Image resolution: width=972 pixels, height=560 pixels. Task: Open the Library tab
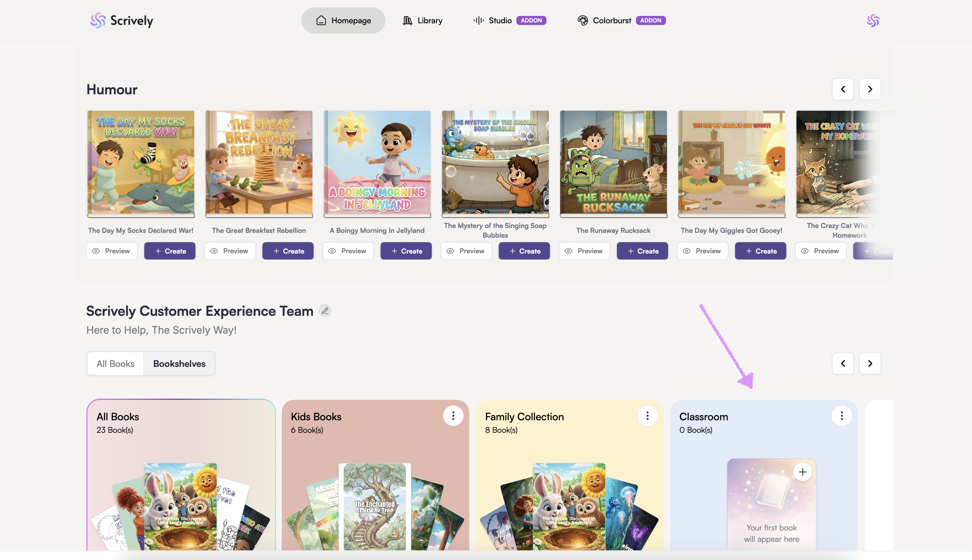[422, 20]
